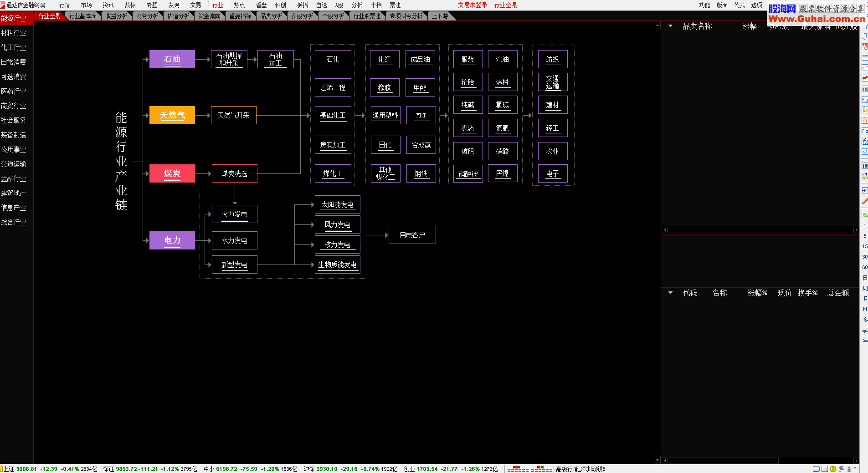Click the yellow coin icon in status bar
The height and width of the screenshot is (473, 868).
pyautogui.click(x=832, y=469)
